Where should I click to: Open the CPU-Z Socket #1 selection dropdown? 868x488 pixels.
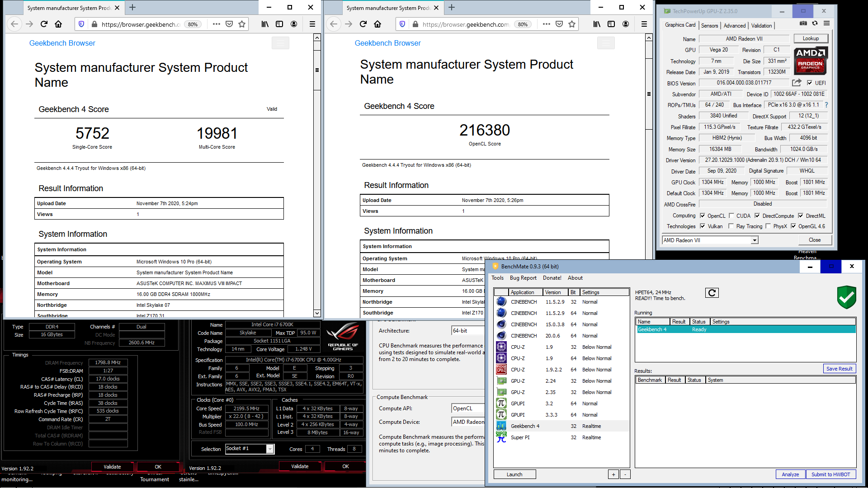[x=250, y=449]
